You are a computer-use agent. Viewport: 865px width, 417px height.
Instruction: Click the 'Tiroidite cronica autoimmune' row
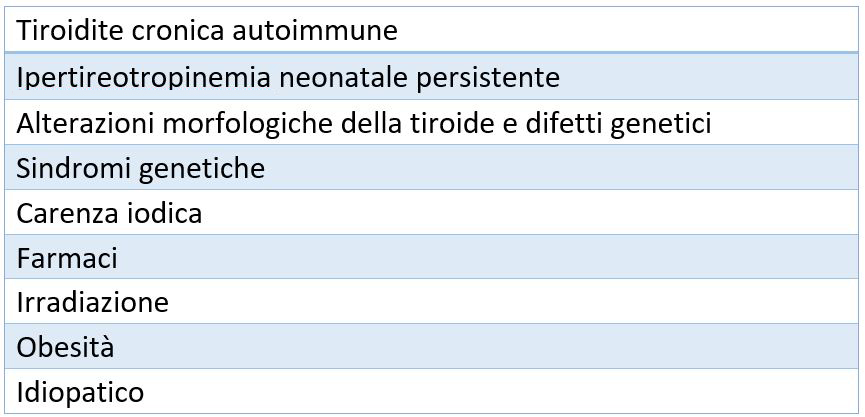point(432,30)
